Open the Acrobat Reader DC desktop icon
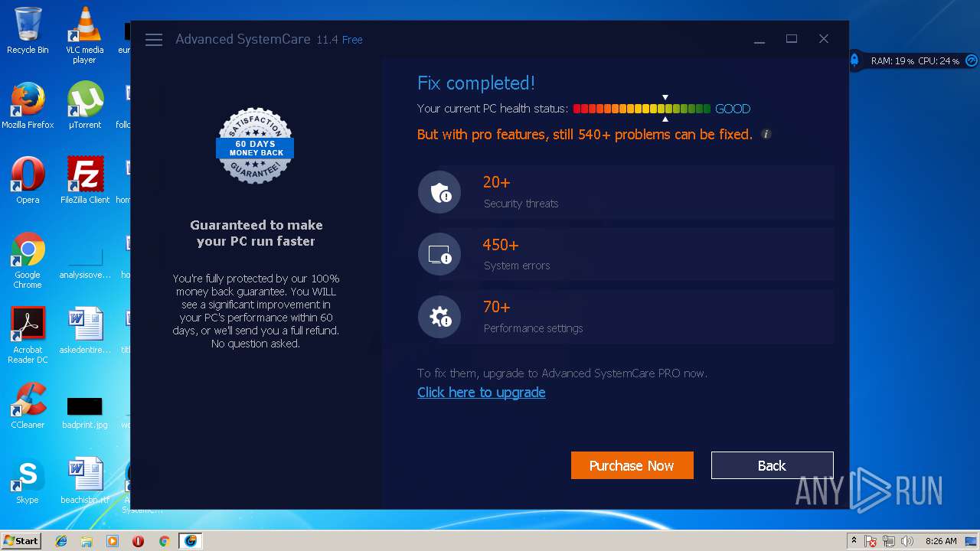 click(x=28, y=335)
